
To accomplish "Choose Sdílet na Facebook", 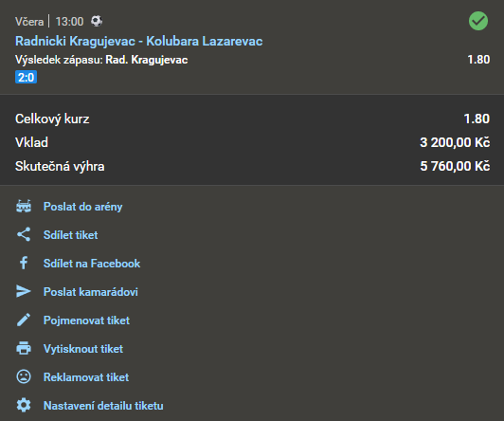I will (x=92, y=264).
